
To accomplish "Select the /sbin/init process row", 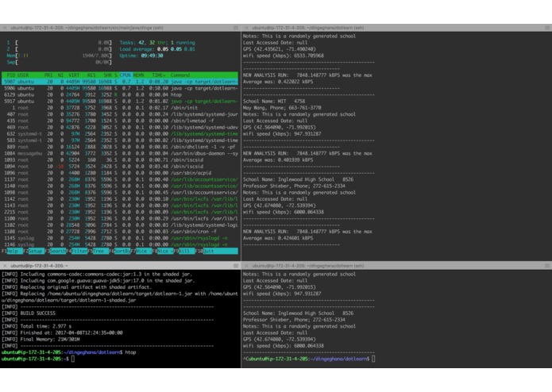I will click(x=120, y=108).
